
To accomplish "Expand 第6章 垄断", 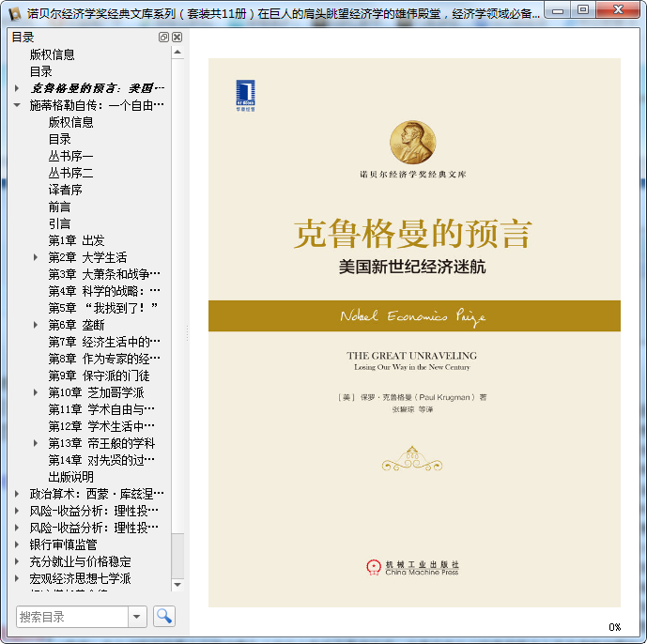I will pos(36,325).
